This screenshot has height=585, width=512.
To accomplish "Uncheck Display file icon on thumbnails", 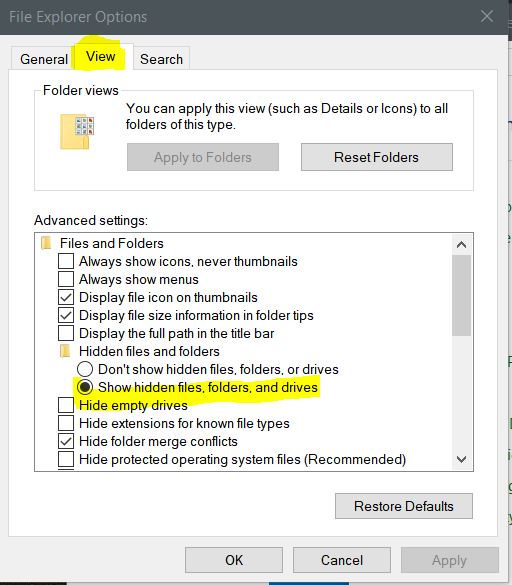I will (66, 297).
